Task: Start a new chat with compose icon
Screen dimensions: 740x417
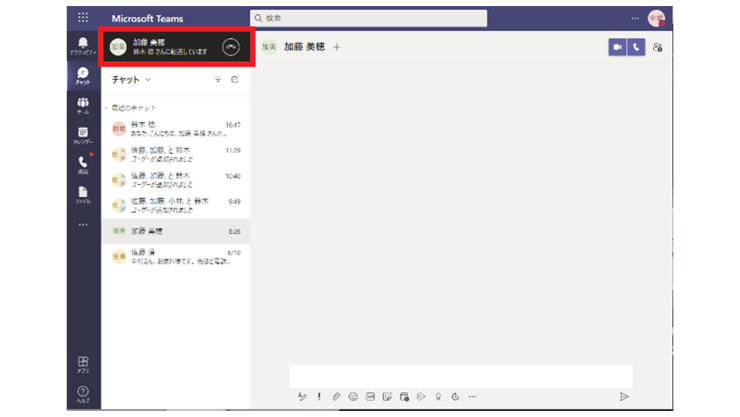Action: click(235, 79)
